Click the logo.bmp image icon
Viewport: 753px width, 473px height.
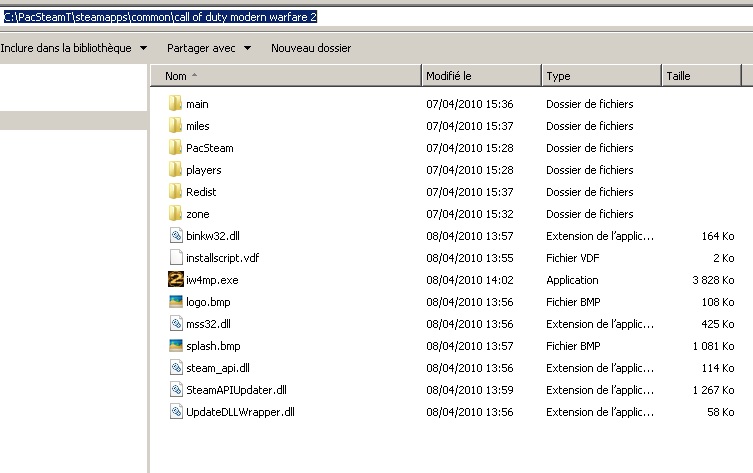176,302
